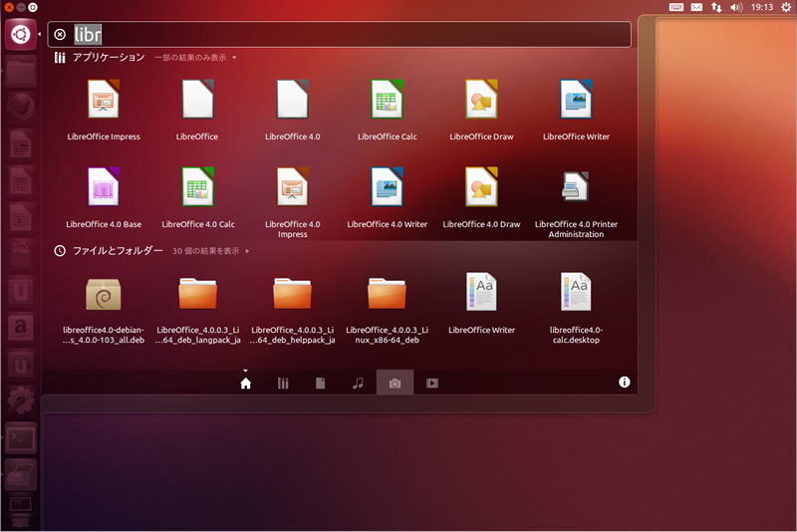Expand files results with 30 個の結果を表示
797x532 pixels.
pos(210,251)
